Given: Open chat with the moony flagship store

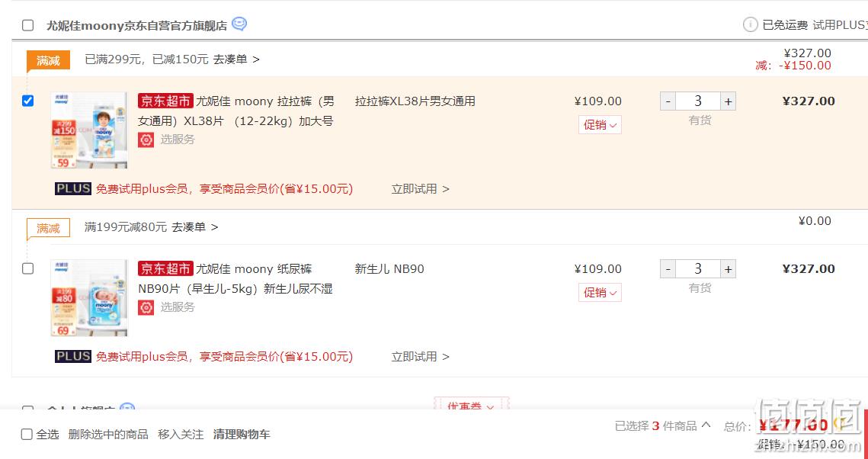Looking at the screenshot, I should 239,24.
